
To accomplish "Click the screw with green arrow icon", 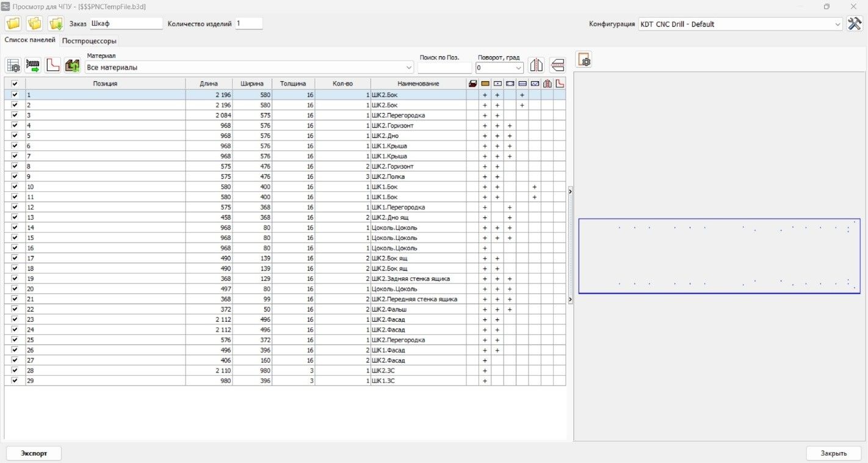I will click(x=33, y=65).
